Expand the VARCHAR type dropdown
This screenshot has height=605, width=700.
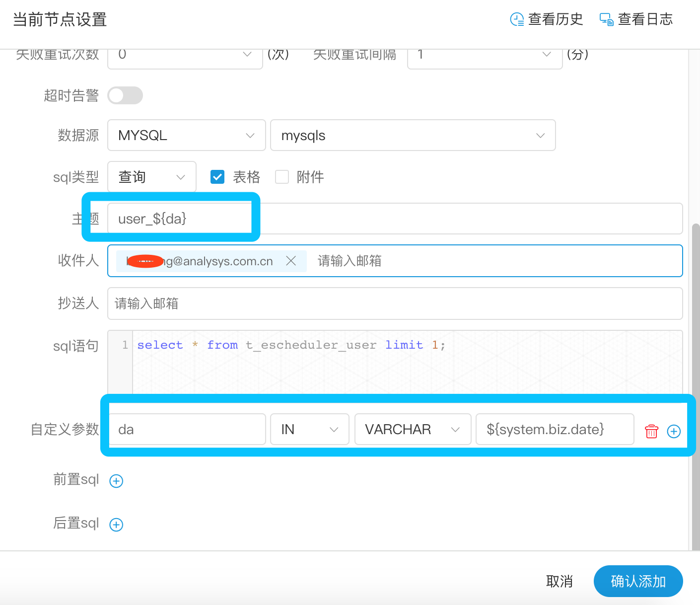point(413,429)
